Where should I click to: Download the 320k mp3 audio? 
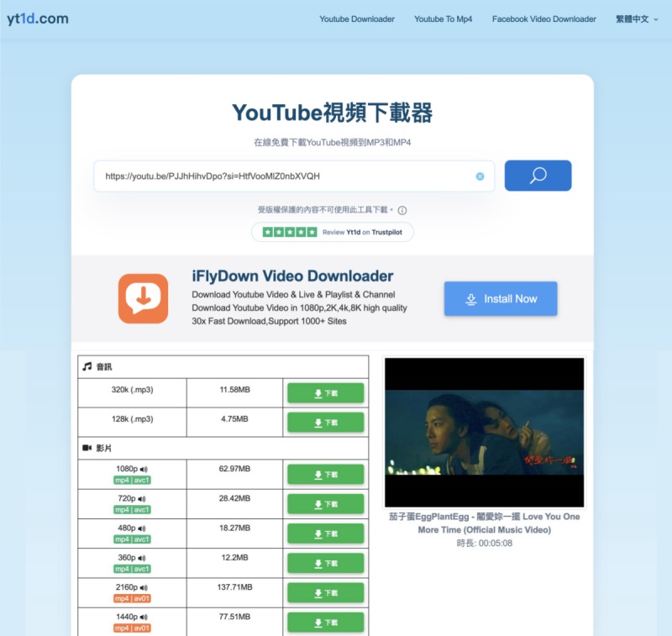click(x=325, y=393)
